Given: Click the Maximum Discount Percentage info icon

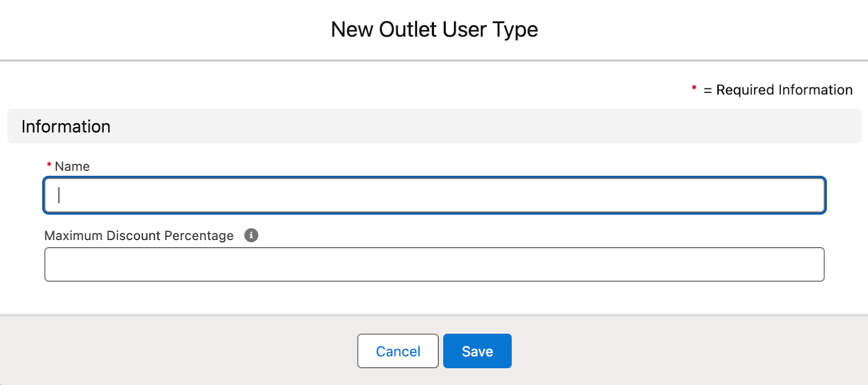Looking at the screenshot, I should pos(251,235).
